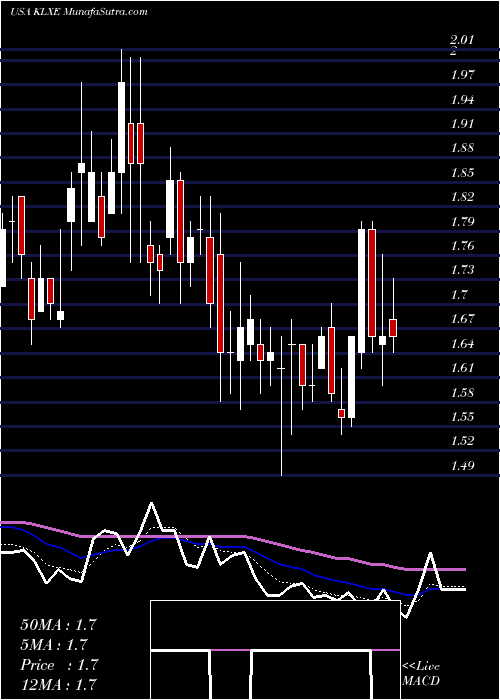
Task: Click the last red candlestick on the right
Action: (x=393, y=328)
